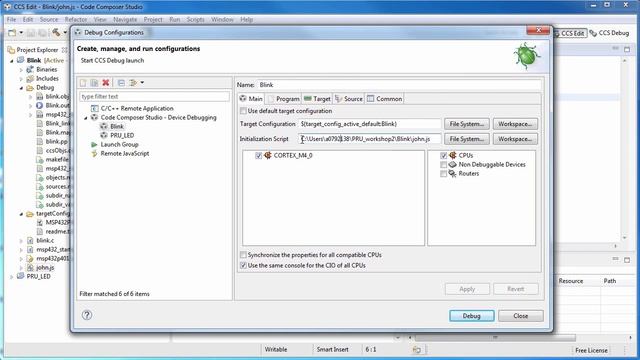Collapse the Debug folder in Project Explorer
640x360 pixels.
(x=21, y=87)
